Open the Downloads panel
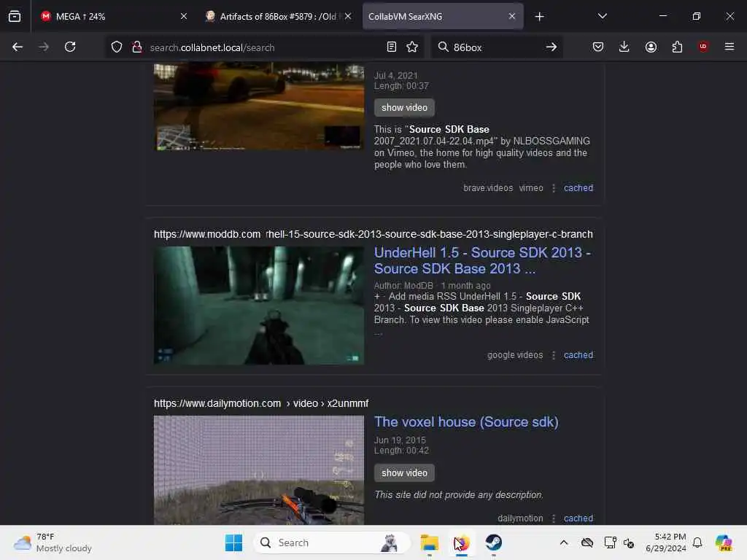 tap(624, 47)
